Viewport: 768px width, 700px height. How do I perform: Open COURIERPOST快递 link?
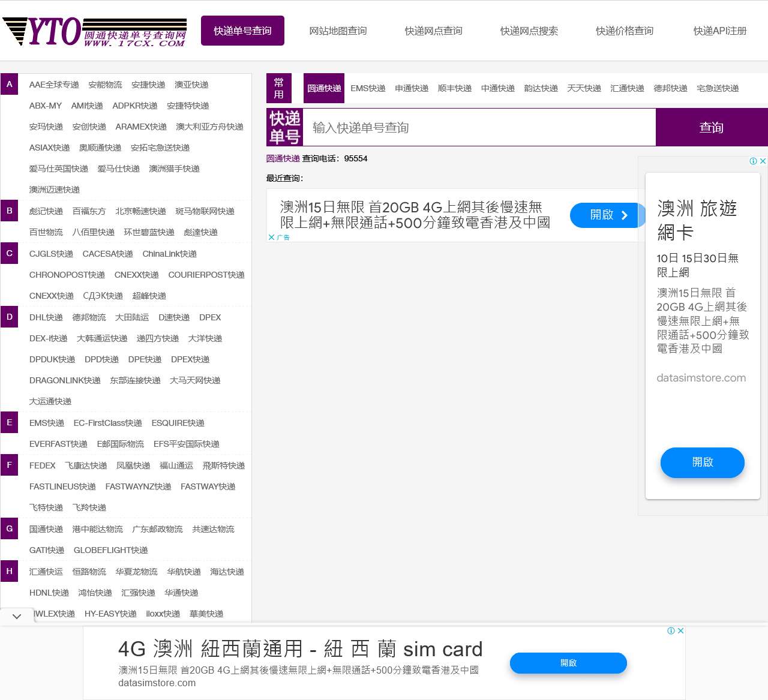[x=206, y=275]
